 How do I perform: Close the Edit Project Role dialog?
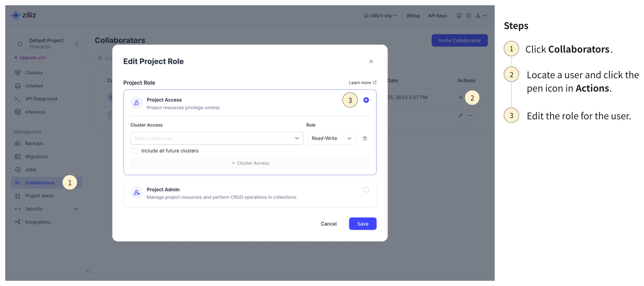371,61
